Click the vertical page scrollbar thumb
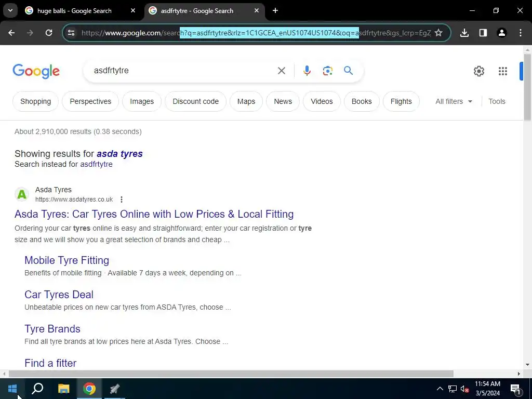This screenshot has width=532, height=399. 527,87
